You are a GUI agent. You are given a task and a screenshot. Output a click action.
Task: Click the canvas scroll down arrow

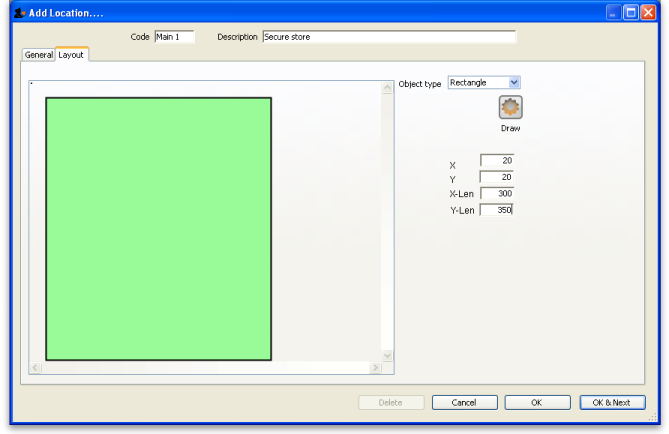388,355
